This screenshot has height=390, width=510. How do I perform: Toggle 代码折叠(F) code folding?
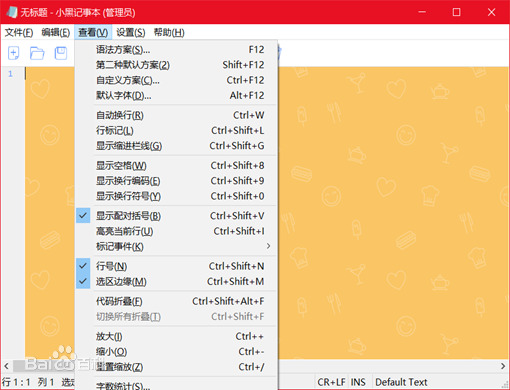176,301
